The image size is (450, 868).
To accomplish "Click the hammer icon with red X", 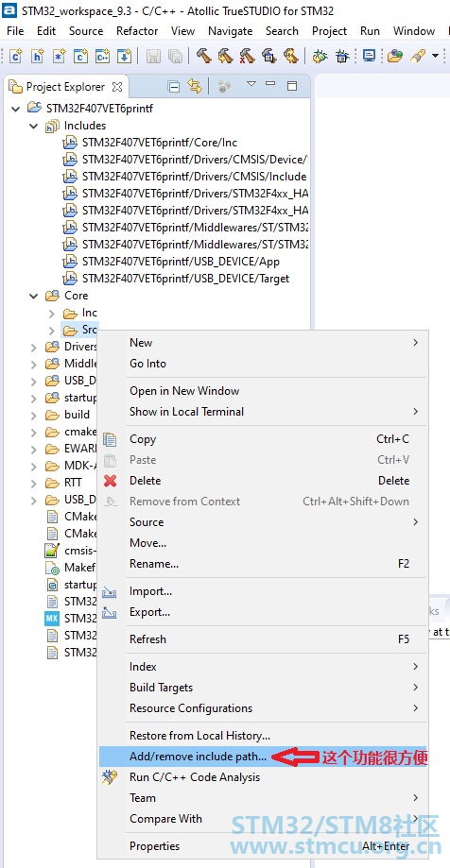I will [x=247, y=56].
